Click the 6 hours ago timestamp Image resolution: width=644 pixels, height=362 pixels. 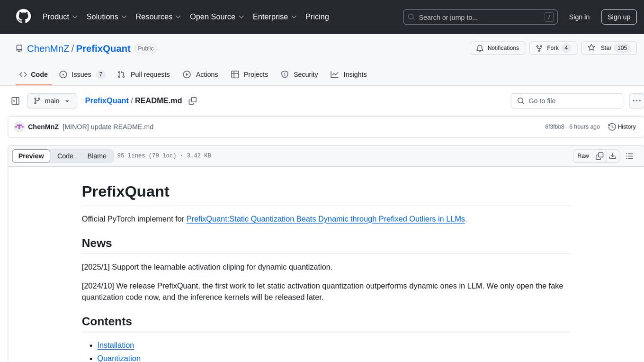584,127
